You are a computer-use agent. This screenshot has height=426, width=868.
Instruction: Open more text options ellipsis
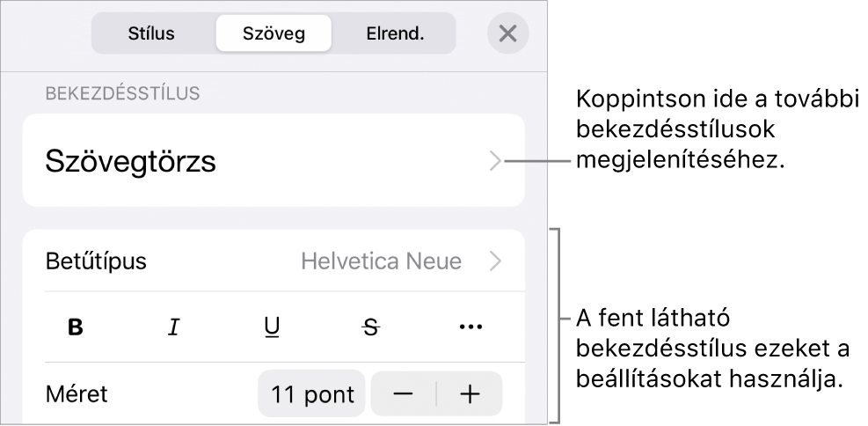click(x=470, y=327)
